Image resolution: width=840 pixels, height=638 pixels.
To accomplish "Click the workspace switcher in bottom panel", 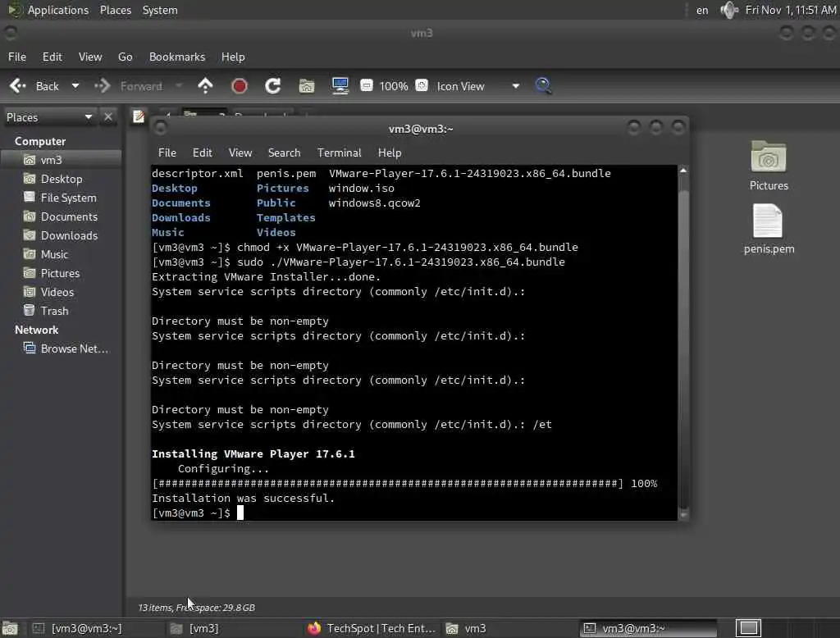I will coord(748,628).
